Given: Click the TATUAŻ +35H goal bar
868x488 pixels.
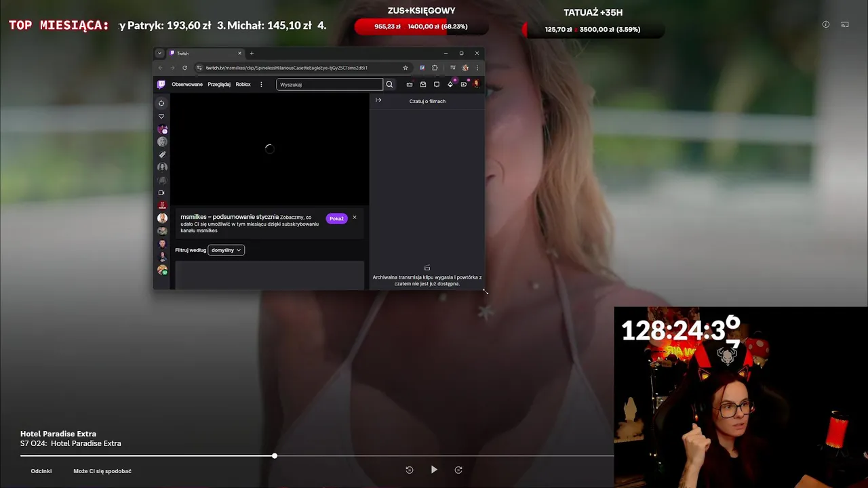Looking at the screenshot, I should 593,29.
